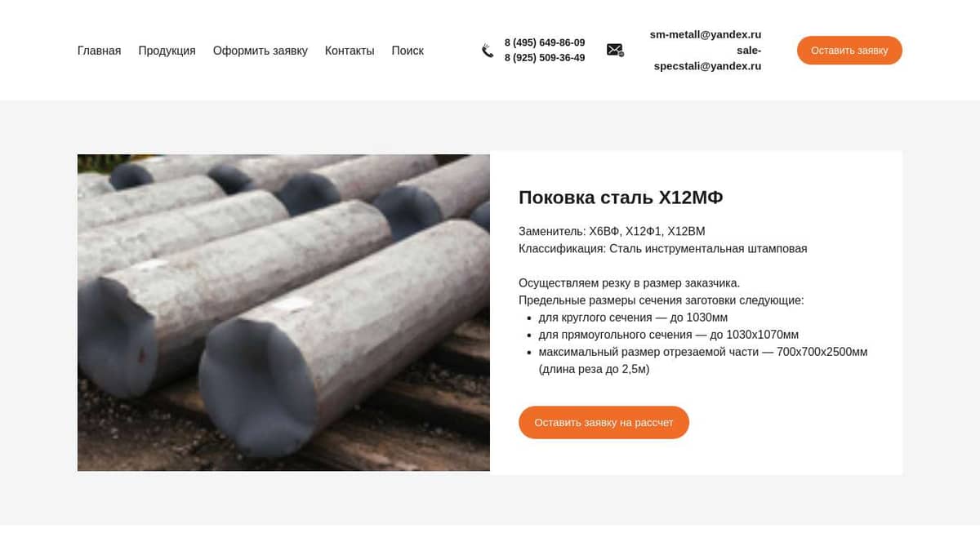
Task: Call phone number 8 (495) 649-86-09
Action: 545,42
